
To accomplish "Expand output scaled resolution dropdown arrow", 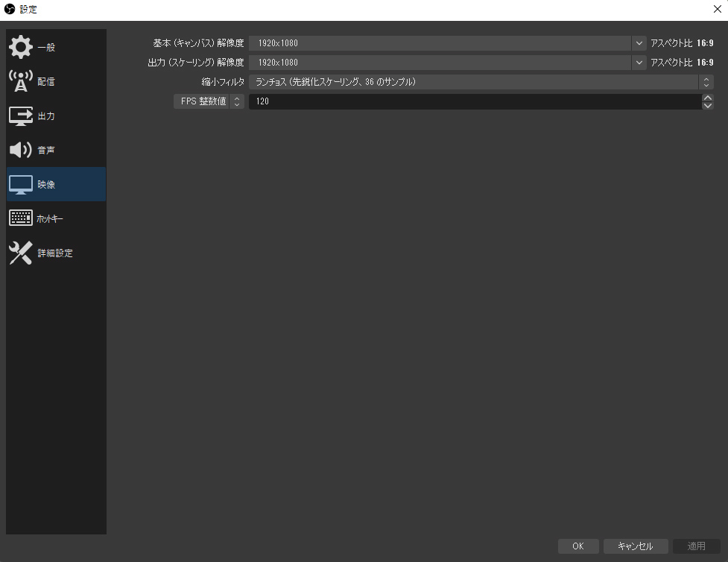I will [x=639, y=63].
